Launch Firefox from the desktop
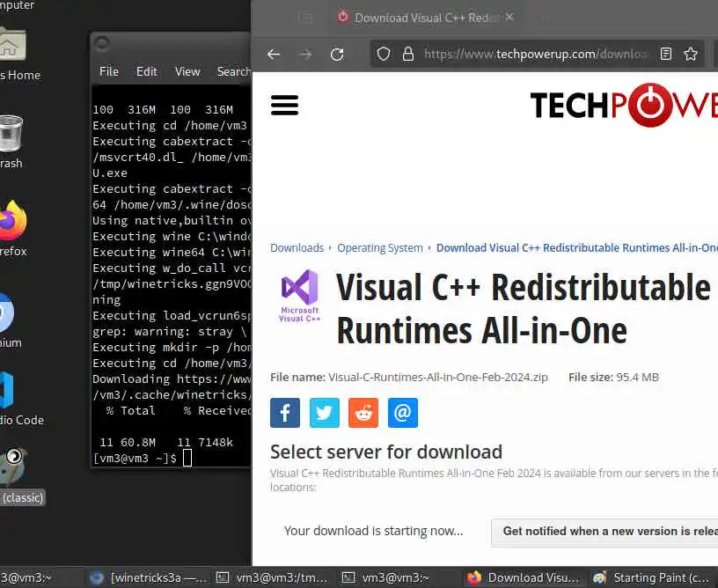 [x=13, y=229]
